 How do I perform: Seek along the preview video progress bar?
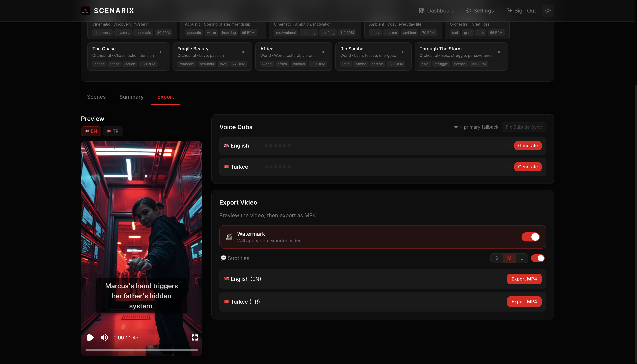pos(142,350)
